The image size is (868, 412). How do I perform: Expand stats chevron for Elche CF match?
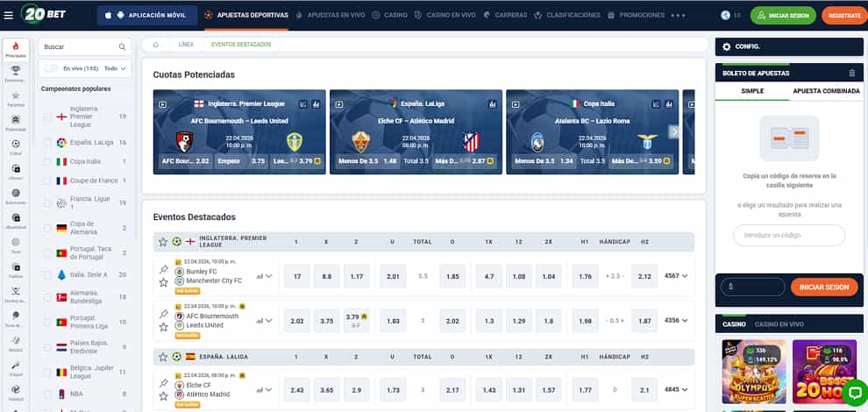click(x=268, y=390)
